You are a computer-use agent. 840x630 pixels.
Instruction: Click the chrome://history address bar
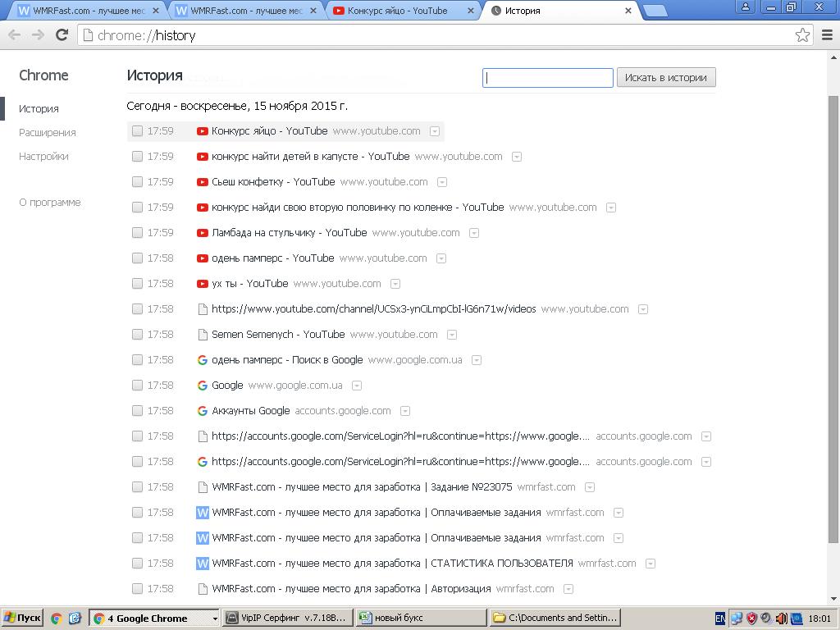click(445, 35)
